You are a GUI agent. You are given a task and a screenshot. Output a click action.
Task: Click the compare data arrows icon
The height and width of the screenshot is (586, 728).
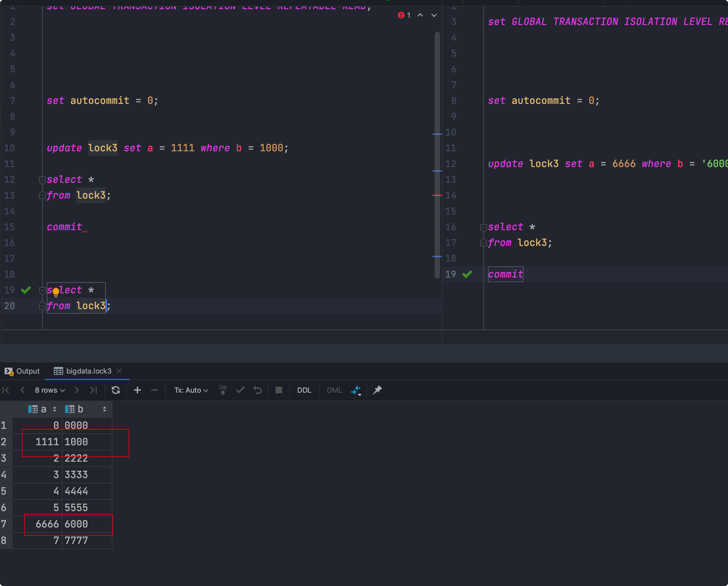pyautogui.click(x=356, y=390)
